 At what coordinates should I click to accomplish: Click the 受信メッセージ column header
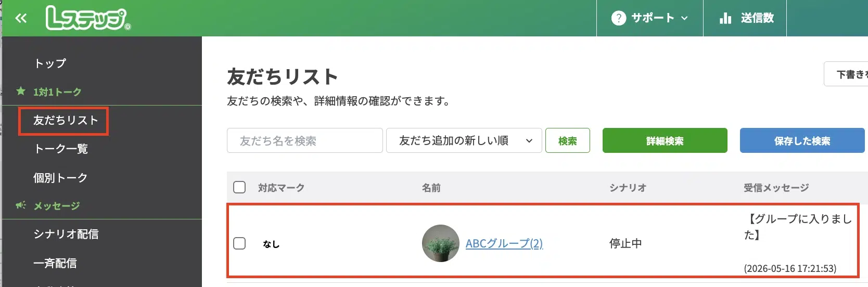(x=776, y=188)
